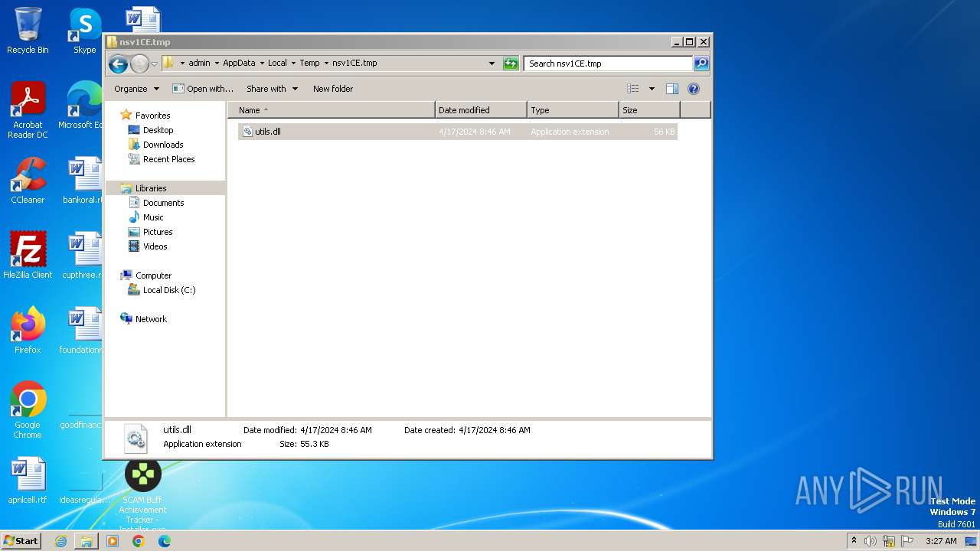Click the Search nsv1CE.tmp field
This screenshot has width=980, height=551.
(609, 64)
